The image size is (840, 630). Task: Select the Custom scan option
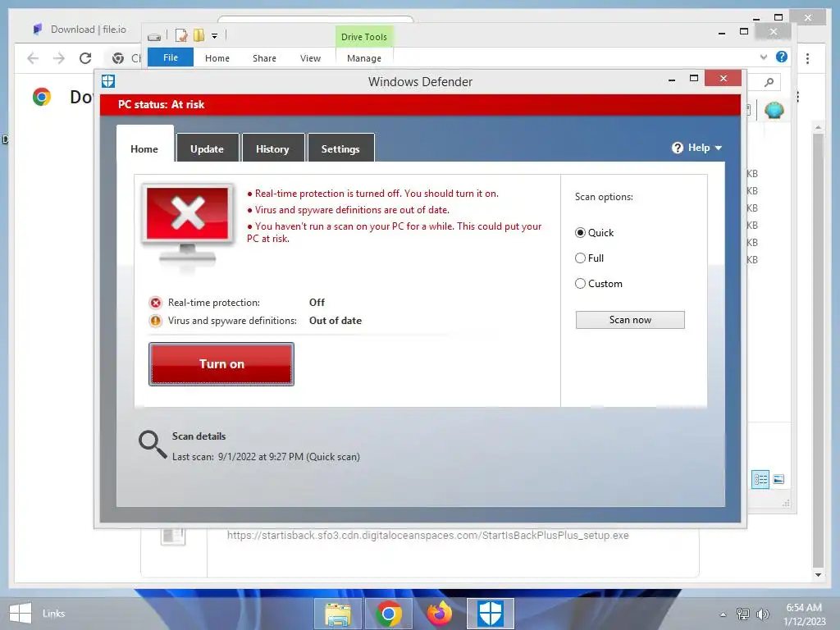click(x=580, y=284)
